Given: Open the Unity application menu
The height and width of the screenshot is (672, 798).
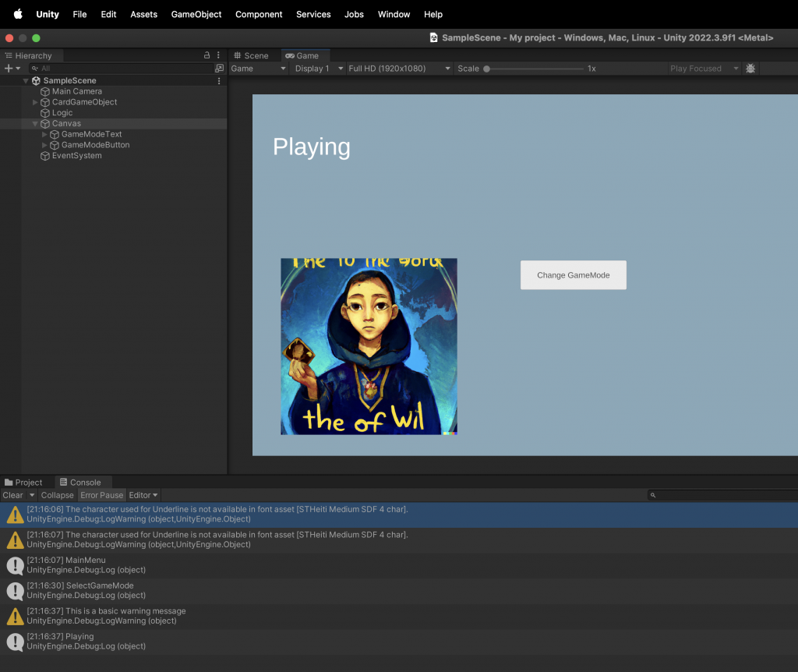Looking at the screenshot, I should pos(48,14).
